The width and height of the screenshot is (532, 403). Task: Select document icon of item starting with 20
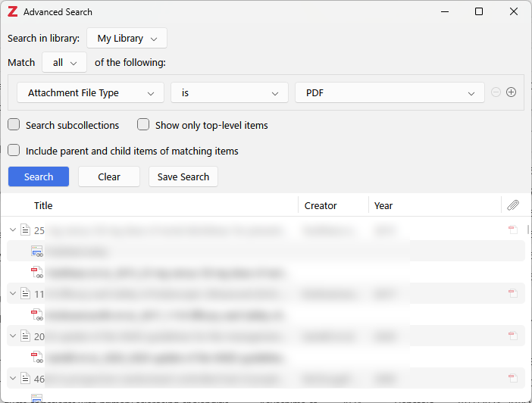[x=25, y=336]
